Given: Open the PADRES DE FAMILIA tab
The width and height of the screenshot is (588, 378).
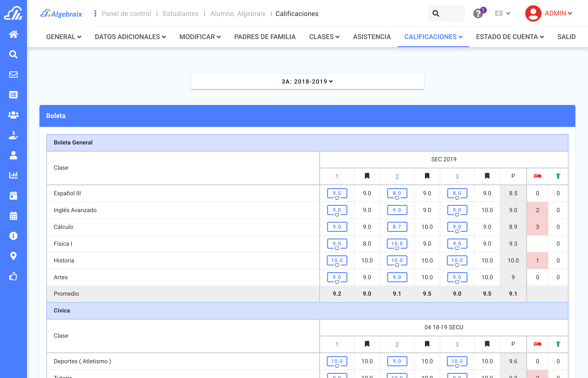Looking at the screenshot, I should click(x=265, y=37).
